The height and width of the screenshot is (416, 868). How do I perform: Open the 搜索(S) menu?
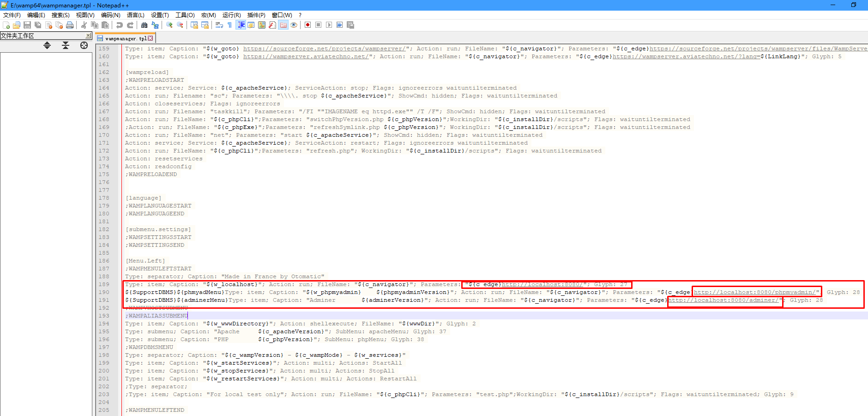tap(60, 15)
